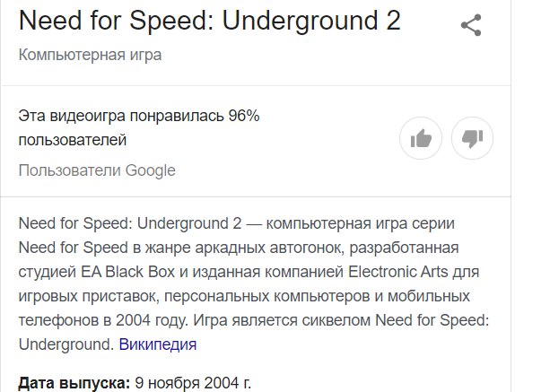Click the Пользователи Google label
The width and height of the screenshot is (550, 392).
coord(97,170)
